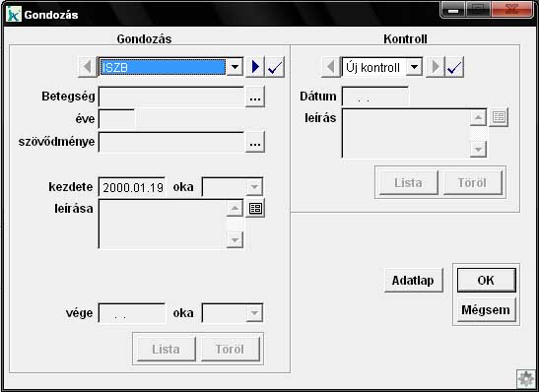Click Lista button in Gondozás panel

click(166, 349)
